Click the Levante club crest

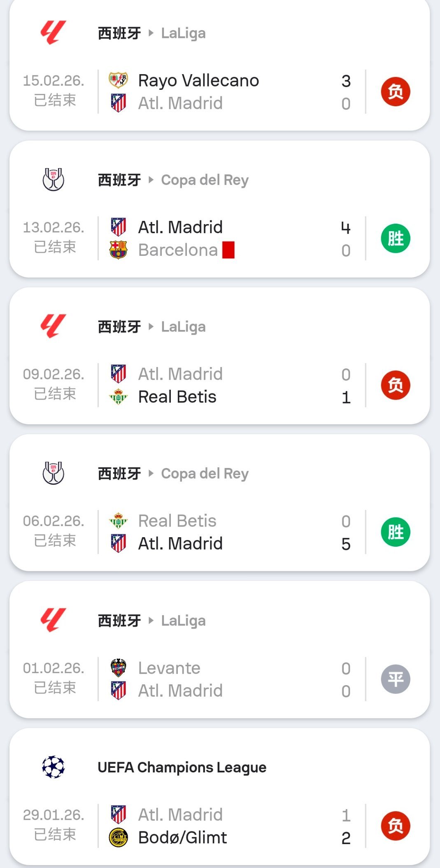(118, 668)
